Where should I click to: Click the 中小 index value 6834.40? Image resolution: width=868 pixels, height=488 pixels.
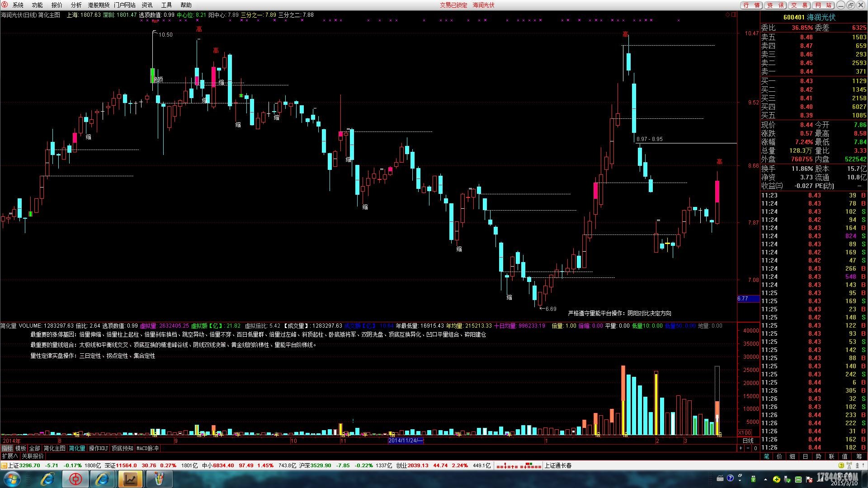coord(223,465)
